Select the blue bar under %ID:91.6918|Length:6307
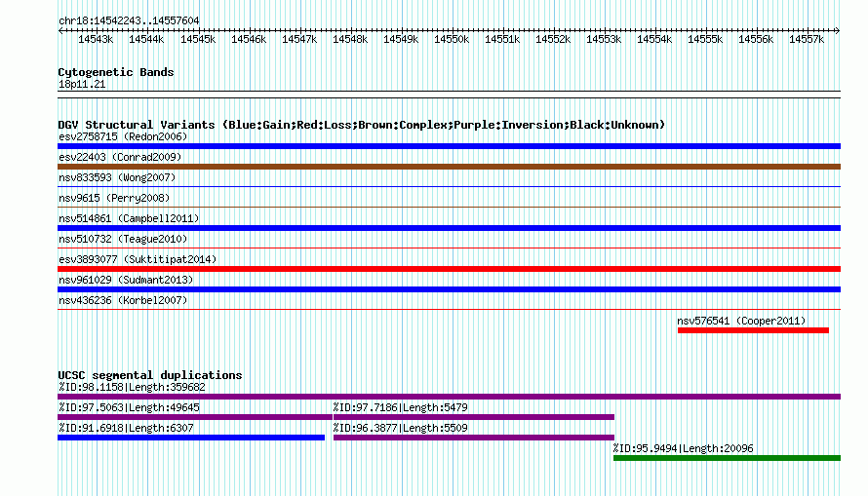 click(x=191, y=438)
